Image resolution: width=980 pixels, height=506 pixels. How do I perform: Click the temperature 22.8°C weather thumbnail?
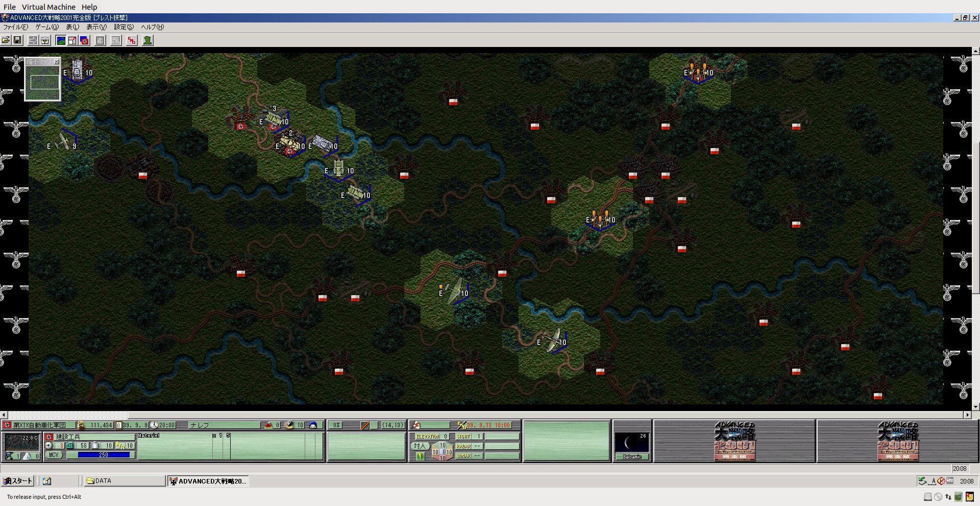pos(21,442)
